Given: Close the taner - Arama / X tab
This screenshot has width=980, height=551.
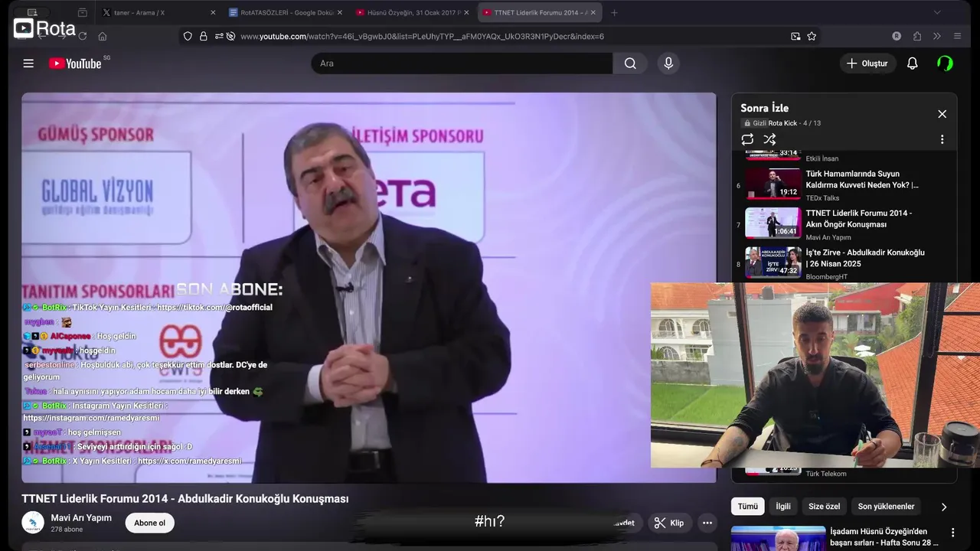Looking at the screenshot, I should (212, 13).
